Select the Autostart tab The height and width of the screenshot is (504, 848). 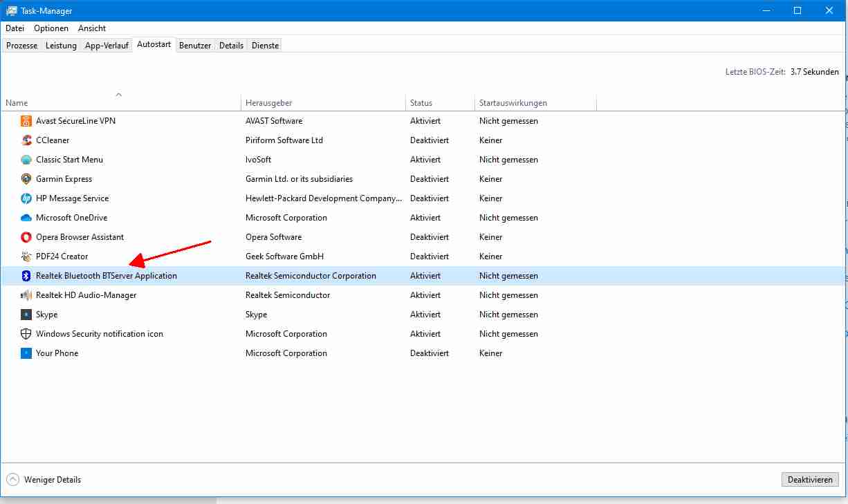pos(154,44)
